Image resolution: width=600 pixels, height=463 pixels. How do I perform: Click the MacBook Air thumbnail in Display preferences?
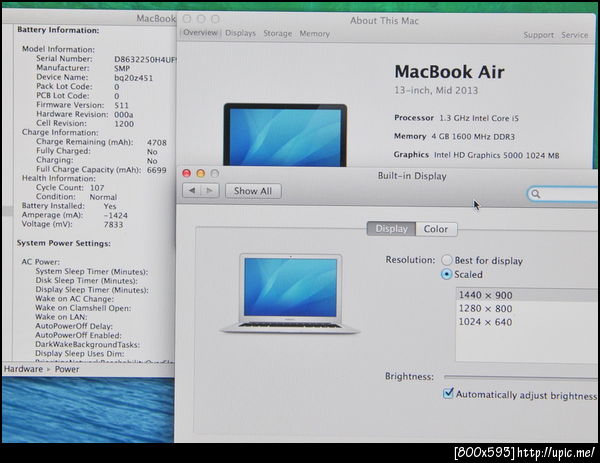[x=290, y=294]
